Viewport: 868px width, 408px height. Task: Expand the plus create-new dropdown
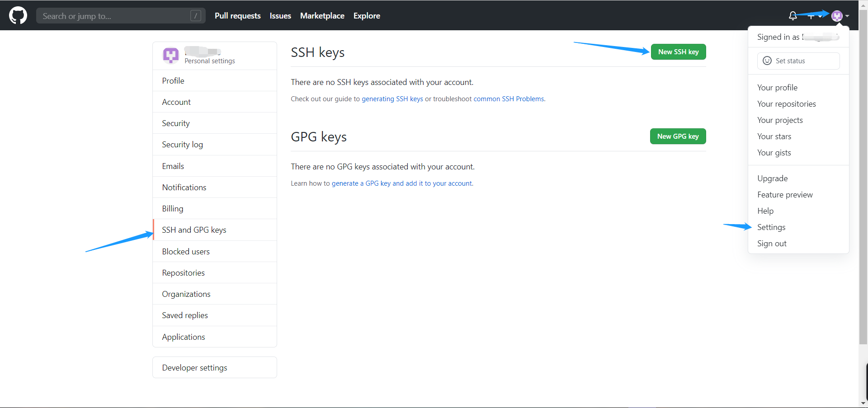(x=814, y=16)
